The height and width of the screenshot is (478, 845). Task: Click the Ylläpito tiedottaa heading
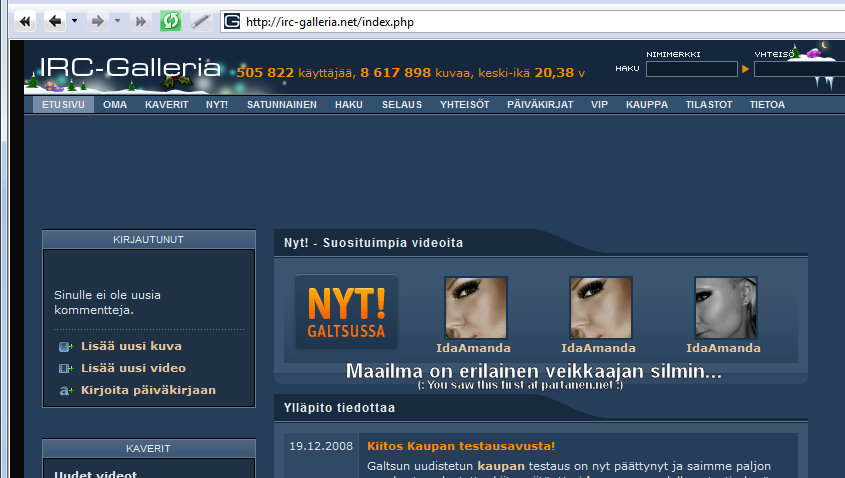pos(340,408)
